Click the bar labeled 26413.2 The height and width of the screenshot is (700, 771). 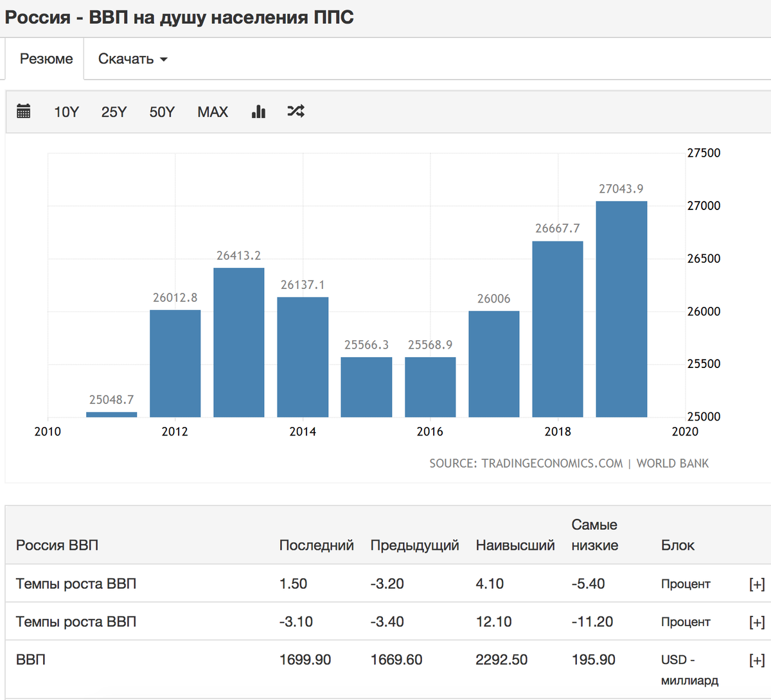click(x=239, y=342)
